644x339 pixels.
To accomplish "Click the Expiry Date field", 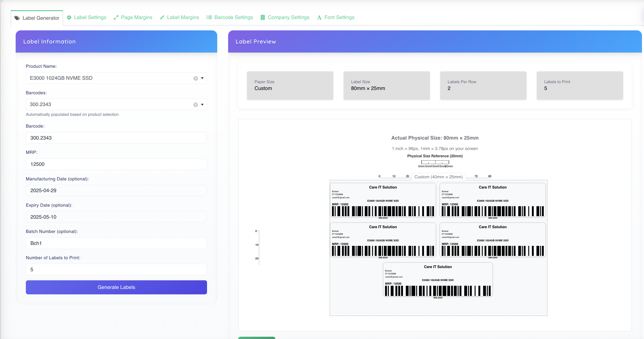I will pos(116,217).
